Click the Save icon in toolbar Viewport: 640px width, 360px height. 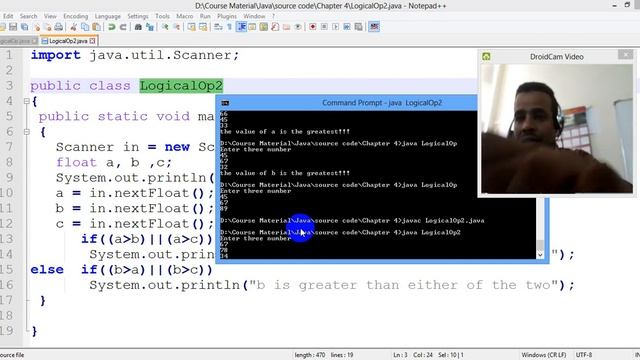tap(13, 27)
